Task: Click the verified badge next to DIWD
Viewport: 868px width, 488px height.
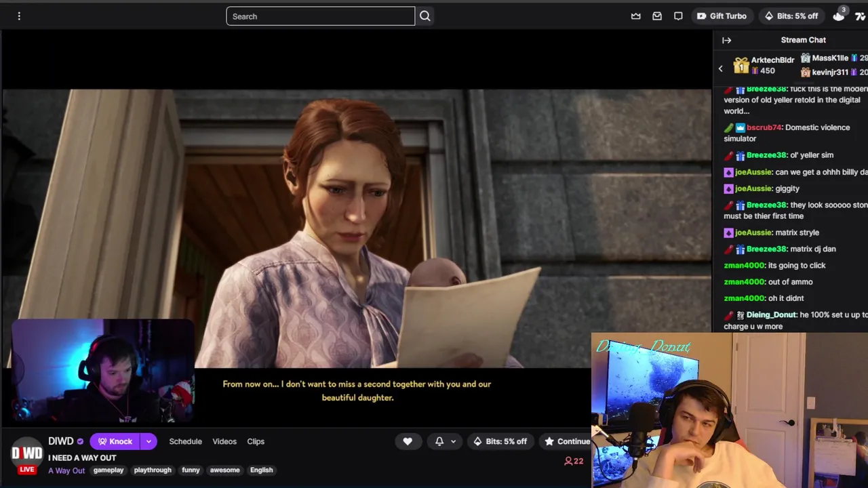Action: 80,442
